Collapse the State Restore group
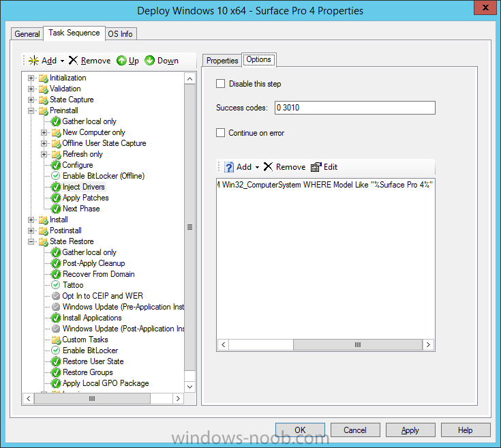The width and height of the screenshot is (501, 448). tap(31, 241)
